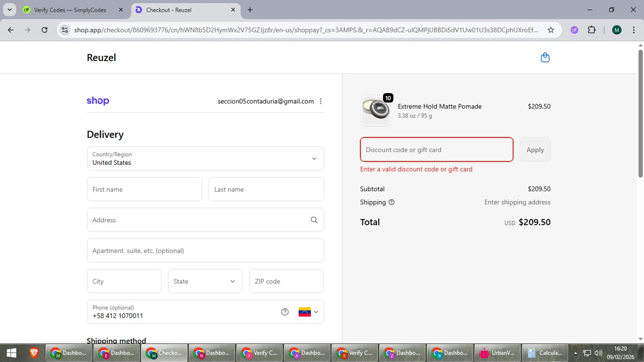This screenshot has height=362, width=644.
Task: Show hidden system tray icons
Action: (x=575, y=353)
